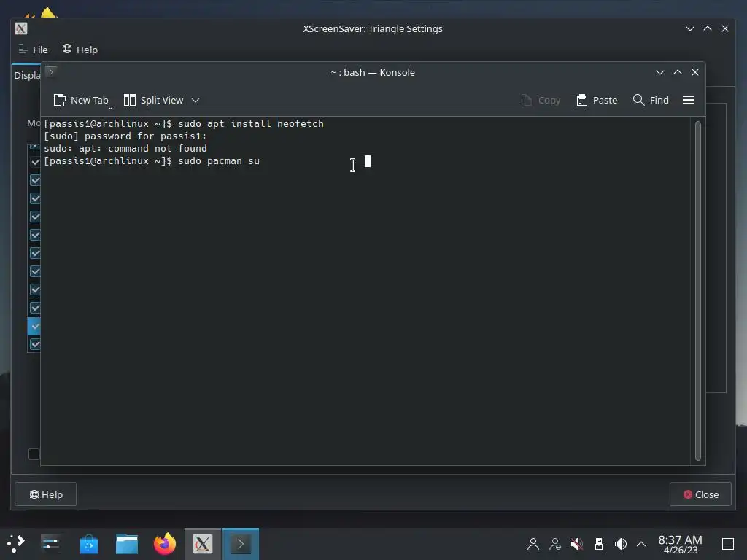
Task: Click the first user tray icon
Action: tap(533, 543)
